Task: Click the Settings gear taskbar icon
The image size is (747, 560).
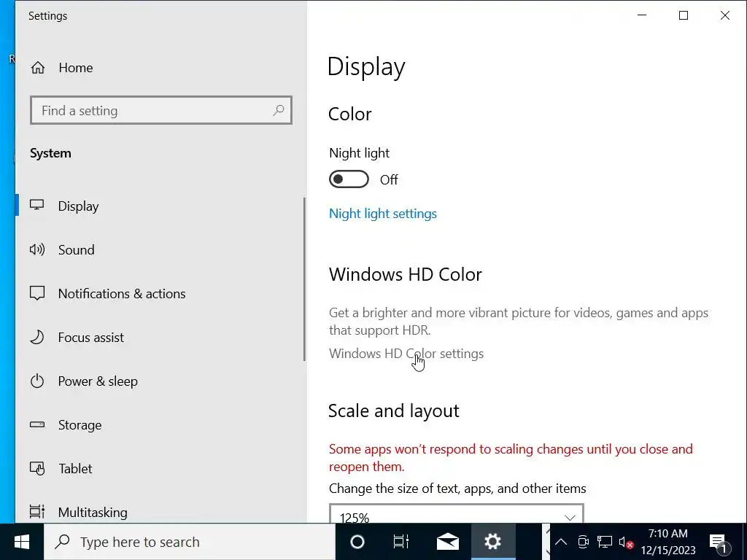Action: pos(493,542)
